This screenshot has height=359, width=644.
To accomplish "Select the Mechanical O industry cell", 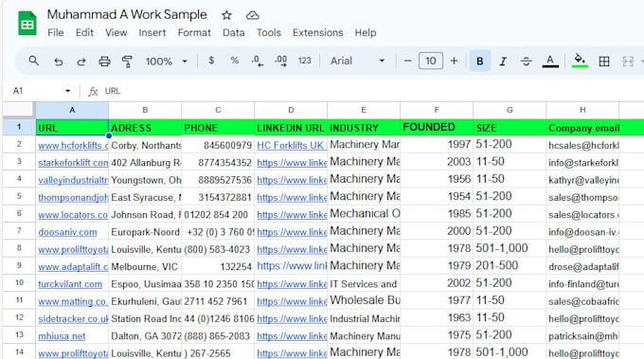I will 364,214.
